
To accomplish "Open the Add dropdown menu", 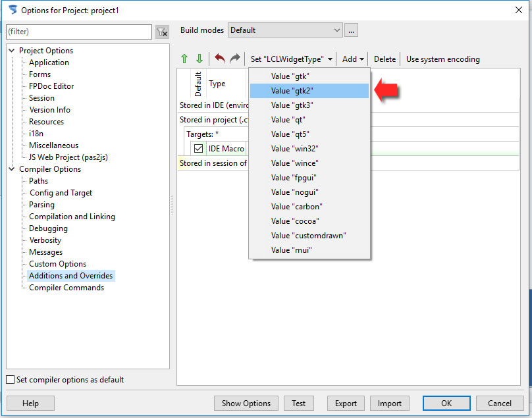I will 353,59.
